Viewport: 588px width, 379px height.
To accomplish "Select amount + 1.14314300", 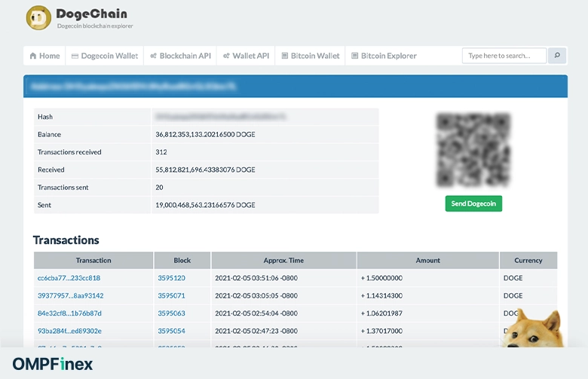I will coord(381,296).
